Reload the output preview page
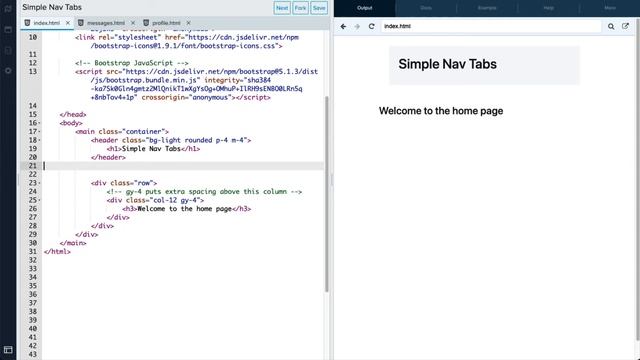This screenshot has height=360, width=640. coord(371,26)
